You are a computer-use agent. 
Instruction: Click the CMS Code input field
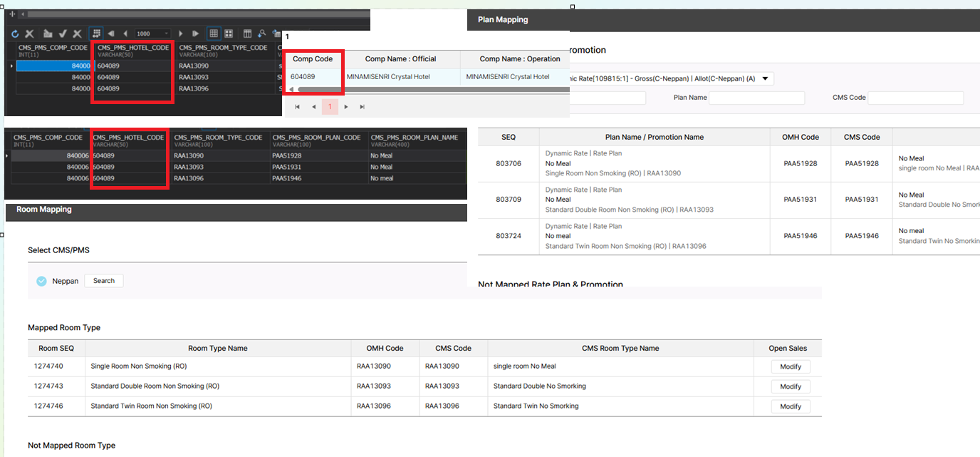coord(915,98)
